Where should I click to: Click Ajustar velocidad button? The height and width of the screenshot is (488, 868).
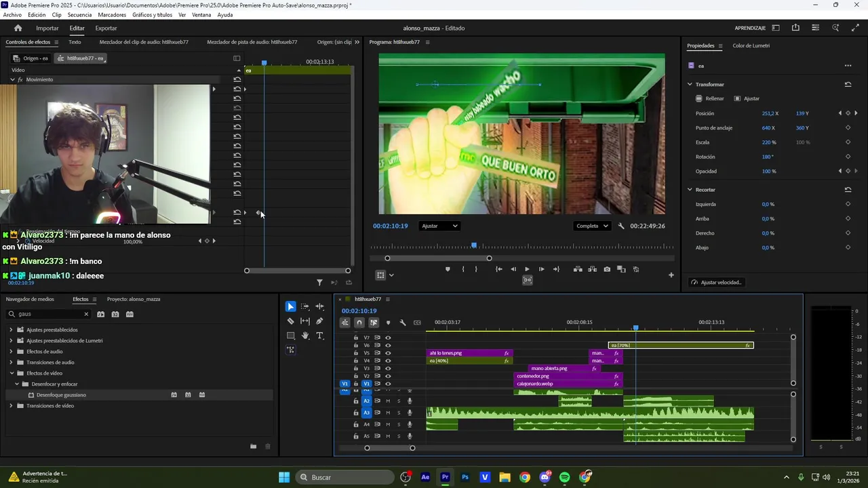tap(716, 282)
